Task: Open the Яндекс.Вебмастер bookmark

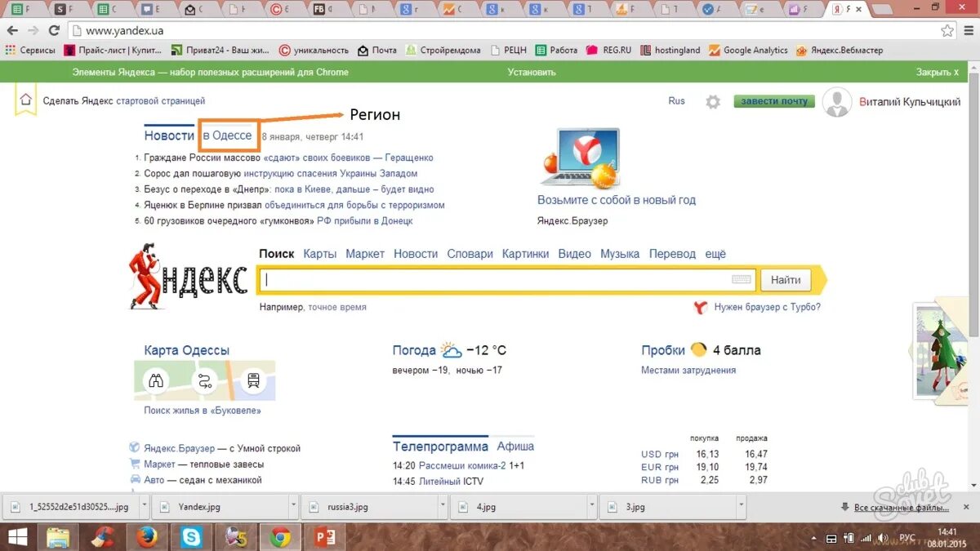Action: coord(840,50)
